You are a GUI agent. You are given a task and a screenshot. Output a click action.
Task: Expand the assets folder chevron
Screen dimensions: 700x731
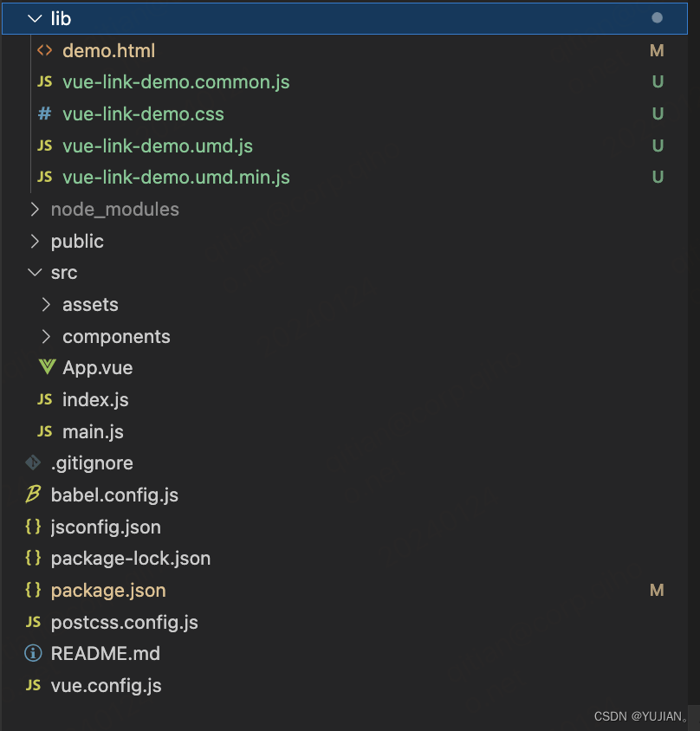(46, 304)
